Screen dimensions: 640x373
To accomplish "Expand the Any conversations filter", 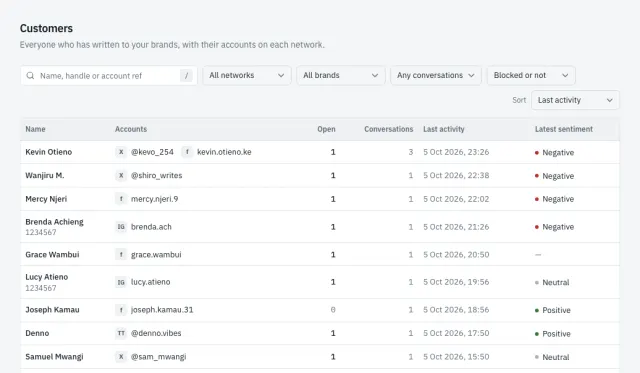I will (x=436, y=75).
